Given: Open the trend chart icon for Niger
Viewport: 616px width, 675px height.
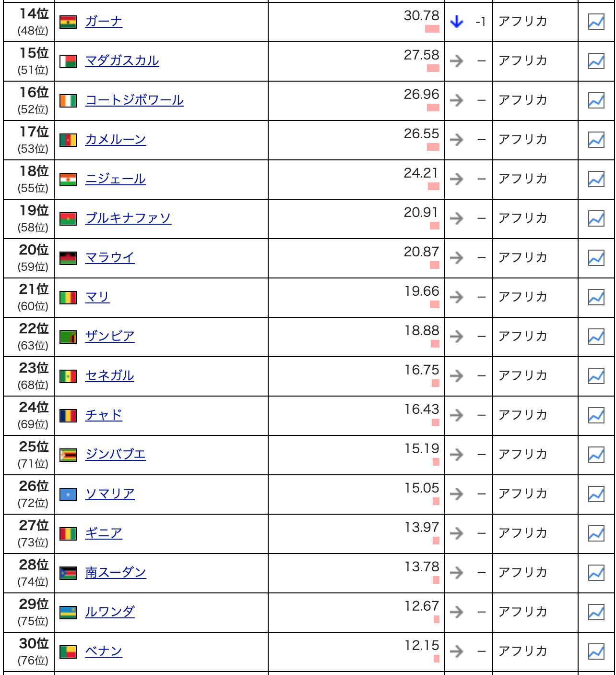Looking at the screenshot, I should pyautogui.click(x=596, y=180).
